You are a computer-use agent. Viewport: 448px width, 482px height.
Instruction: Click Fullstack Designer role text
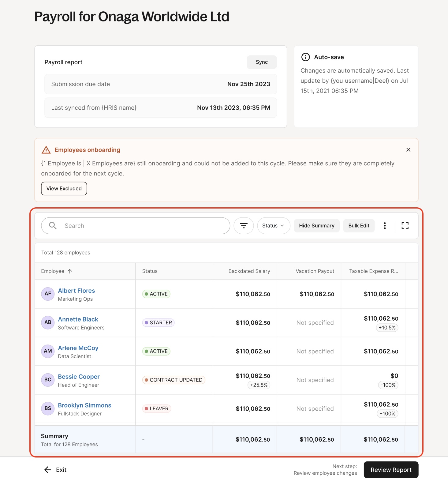tap(80, 414)
